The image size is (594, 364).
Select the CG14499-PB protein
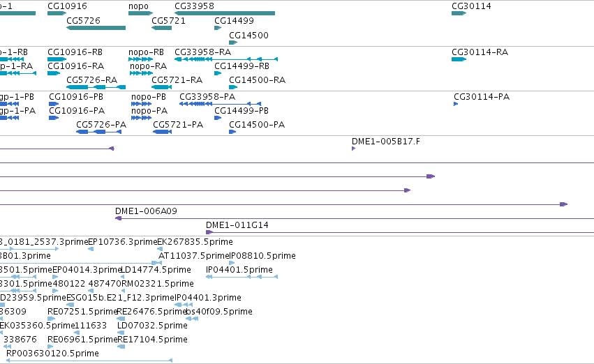218,118
